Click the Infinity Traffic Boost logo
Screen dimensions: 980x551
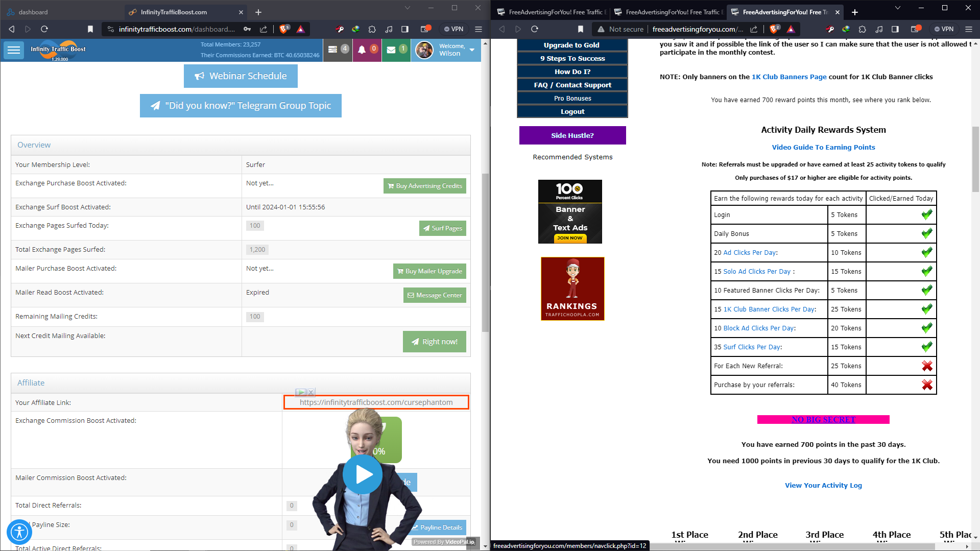58,50
